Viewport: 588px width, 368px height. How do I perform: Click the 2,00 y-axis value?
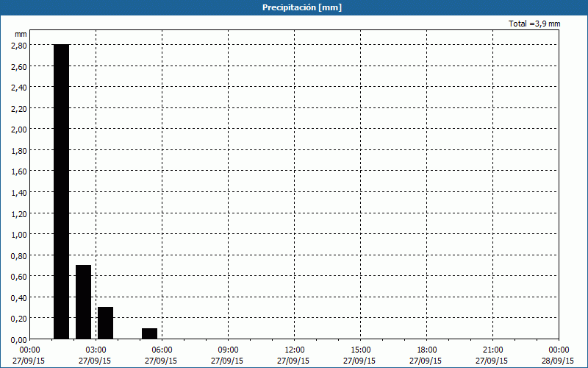[x=19, y=130]
